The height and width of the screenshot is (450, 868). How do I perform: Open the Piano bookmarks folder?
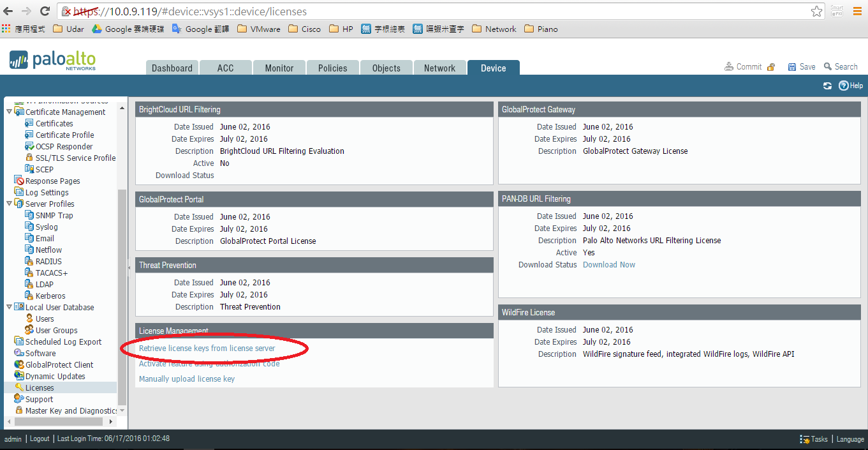541,29
